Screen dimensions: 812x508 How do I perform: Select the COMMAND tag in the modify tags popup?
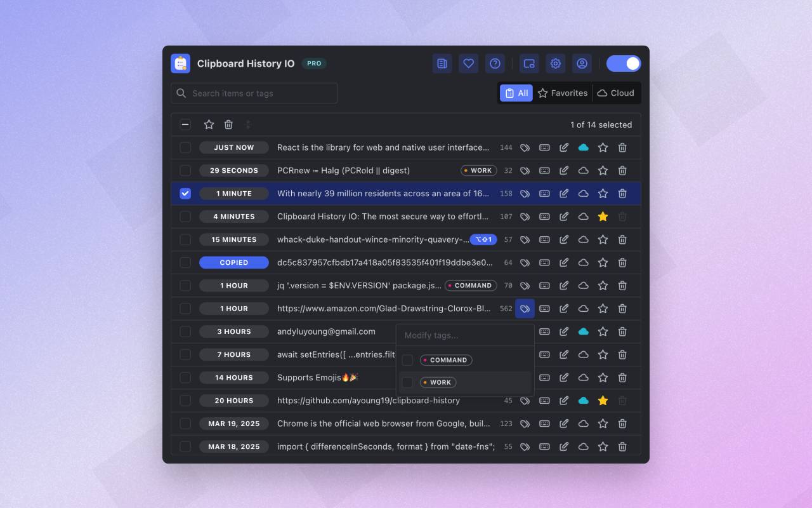407,359
